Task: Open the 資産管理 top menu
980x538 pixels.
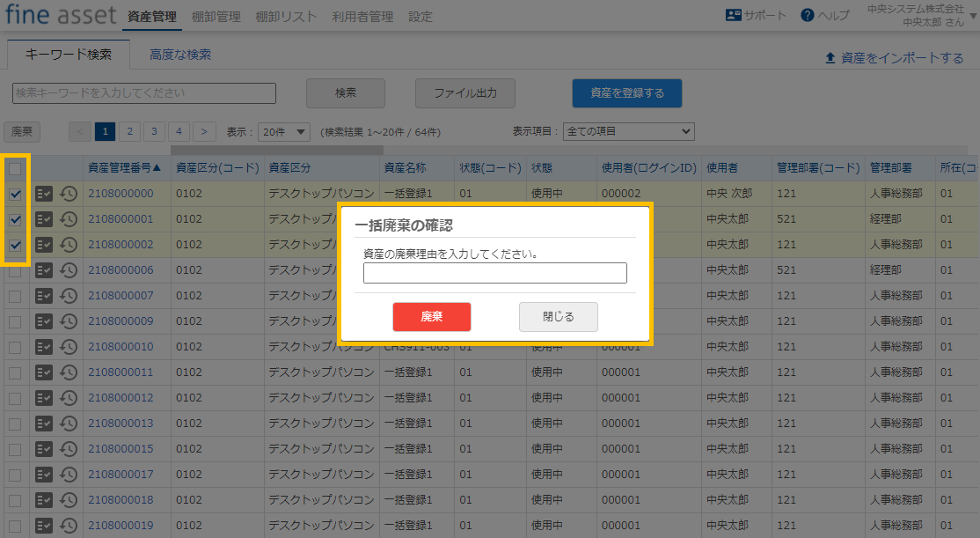Action: pos(152,16)
